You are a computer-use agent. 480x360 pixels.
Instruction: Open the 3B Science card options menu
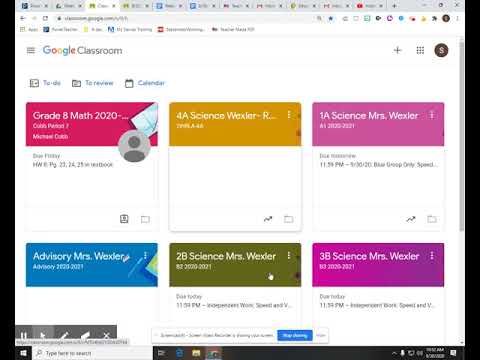[x=432, y=256]
